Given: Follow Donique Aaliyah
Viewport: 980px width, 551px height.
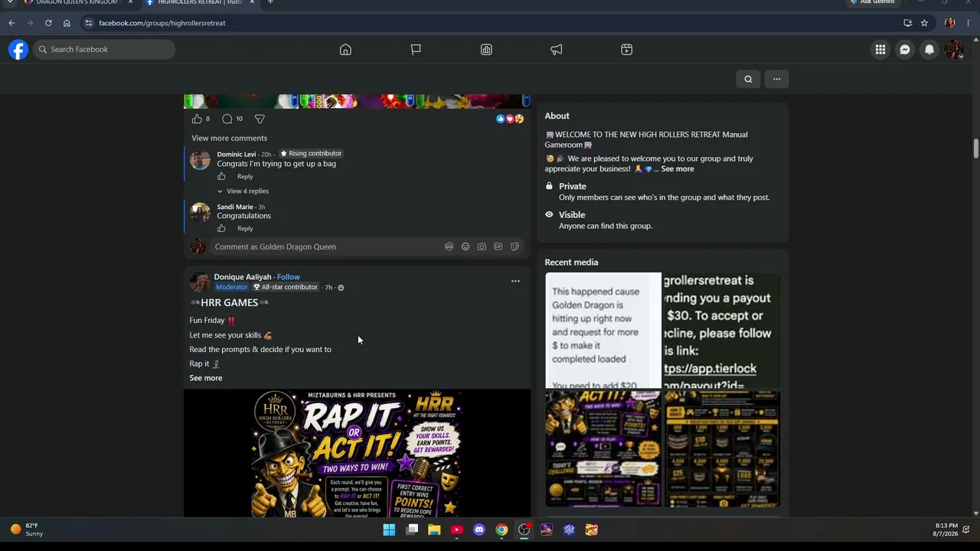Looking at the screenshot, I should [x=289, y=277].
